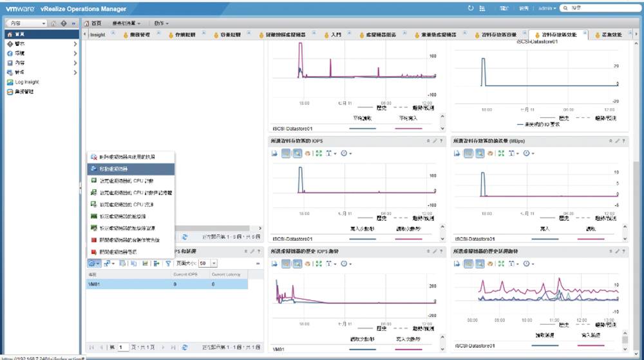644x360 pixels.
Task: Click the pencil edit icon on the datastore IOPS widget header
Action: (435, 141)
